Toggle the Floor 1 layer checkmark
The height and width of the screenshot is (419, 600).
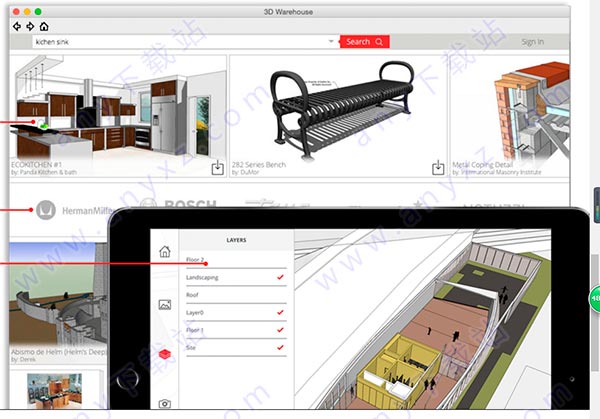point(280,330)
